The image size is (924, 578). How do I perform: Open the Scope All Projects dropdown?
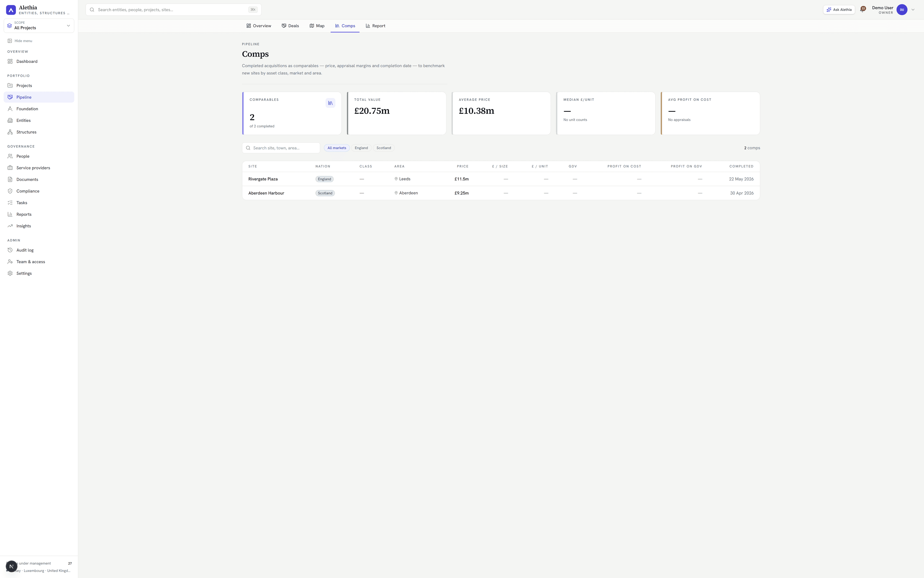coord(39,26)
